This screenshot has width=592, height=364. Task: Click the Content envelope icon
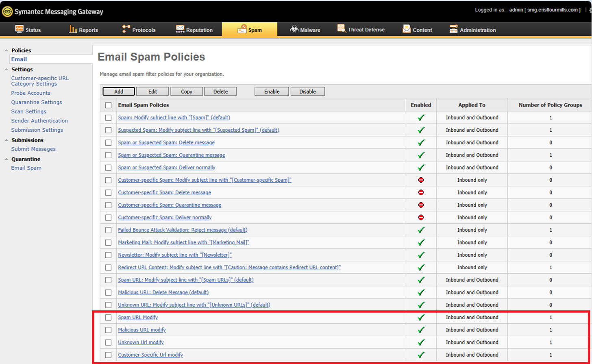406,29
